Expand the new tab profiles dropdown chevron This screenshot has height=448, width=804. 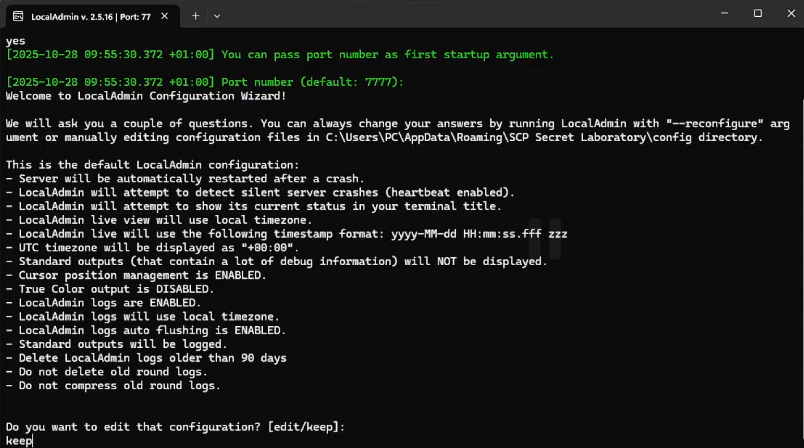(217, 16)
